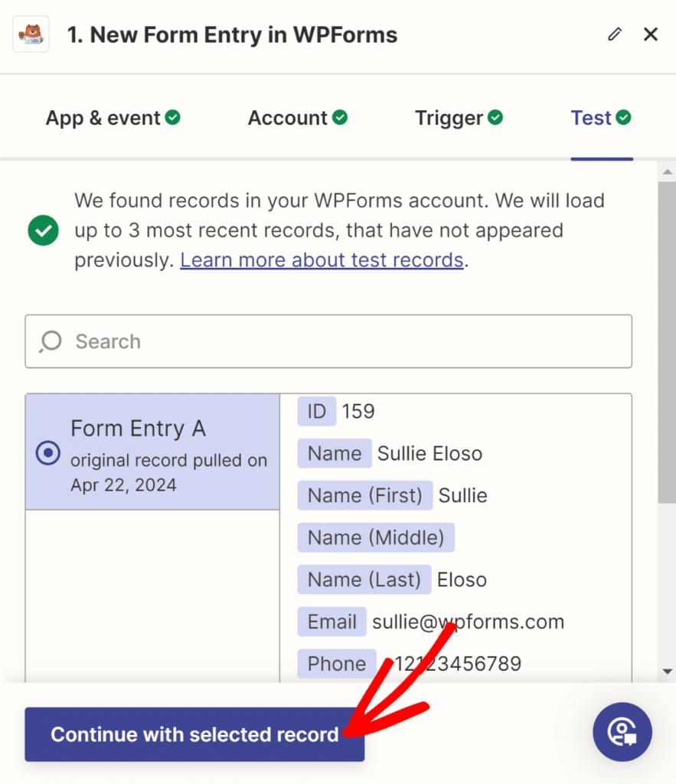This screenshot has width=676, height=784.
Task: Click the green success check near records message
Action: (43, 230)
